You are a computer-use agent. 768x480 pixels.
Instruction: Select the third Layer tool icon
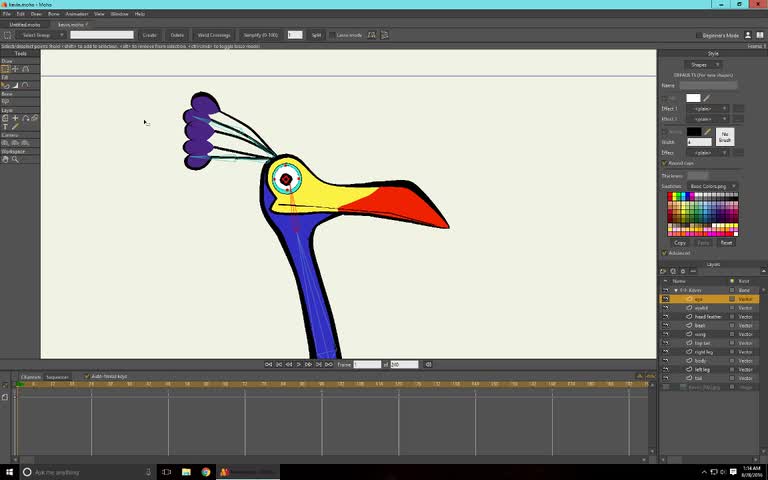[x=25, y=118]
